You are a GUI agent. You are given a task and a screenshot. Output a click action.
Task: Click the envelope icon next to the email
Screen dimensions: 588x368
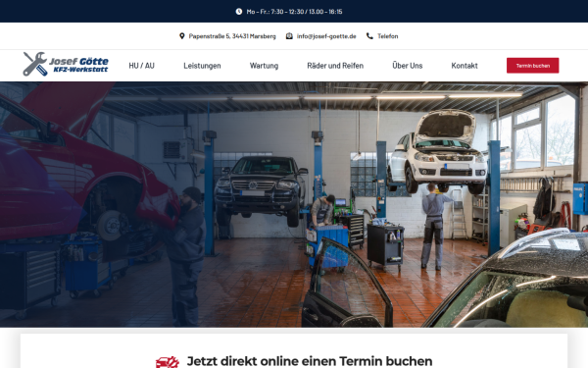coord(289,36)
